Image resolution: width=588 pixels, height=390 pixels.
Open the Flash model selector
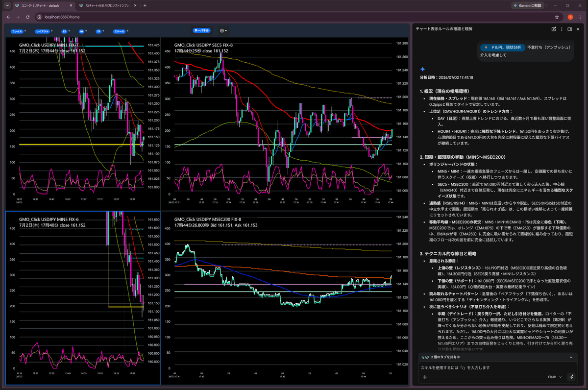555,377
